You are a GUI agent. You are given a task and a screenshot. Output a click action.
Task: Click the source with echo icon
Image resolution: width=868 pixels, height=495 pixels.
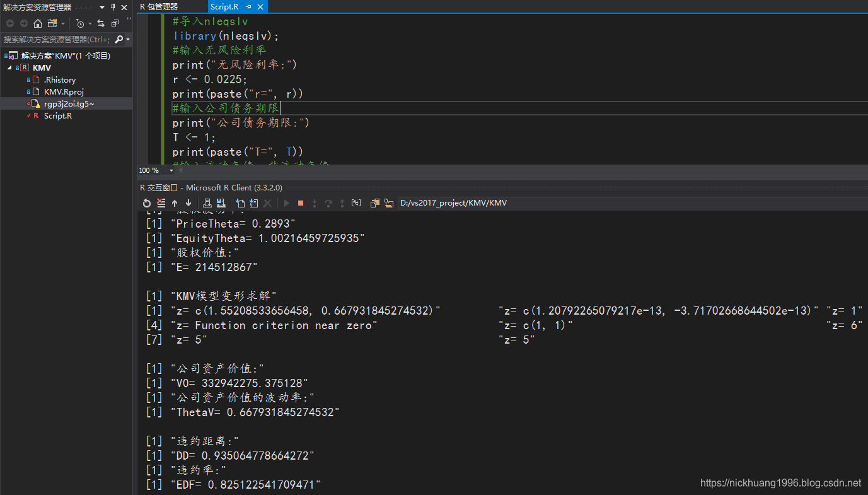pos(253,203)
